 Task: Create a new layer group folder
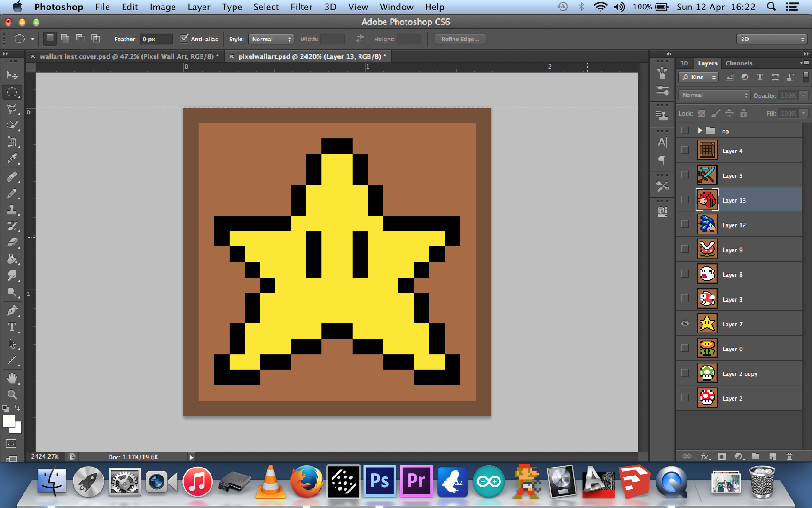point(756,456)
